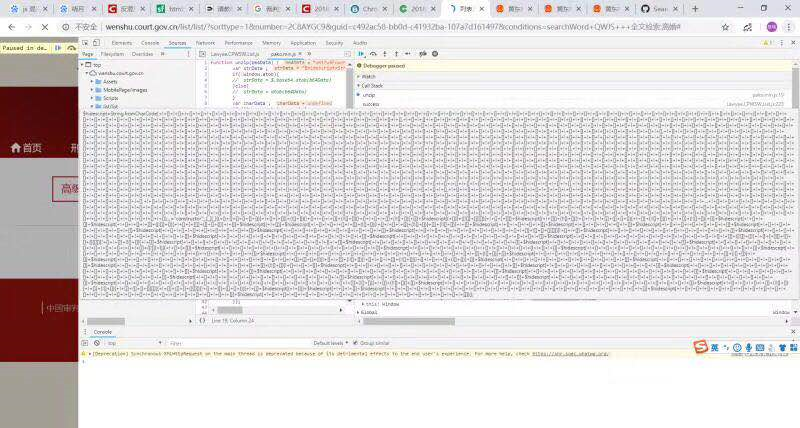Click the Step debugger arrow icon
The height and width of the screenshot is (428, 800).
point(408,54)
